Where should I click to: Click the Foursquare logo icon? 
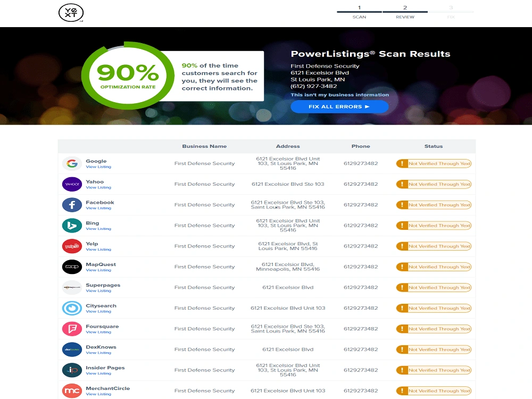(x=72, y=329)
